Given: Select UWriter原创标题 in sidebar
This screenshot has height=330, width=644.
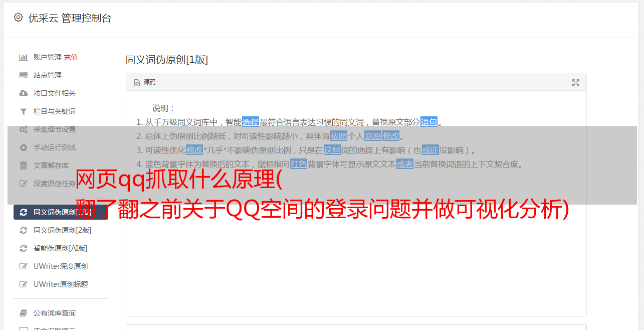Looking at the screenshot, I should pos(61,284).
